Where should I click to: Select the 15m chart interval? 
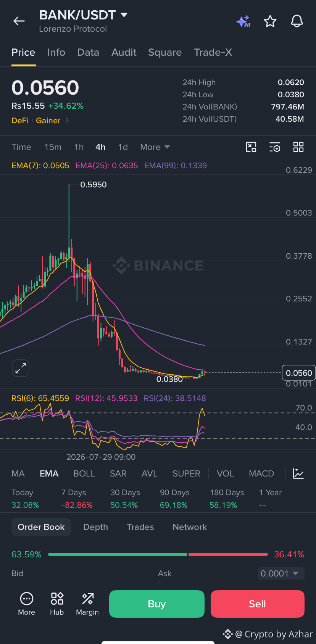(53, 147)
